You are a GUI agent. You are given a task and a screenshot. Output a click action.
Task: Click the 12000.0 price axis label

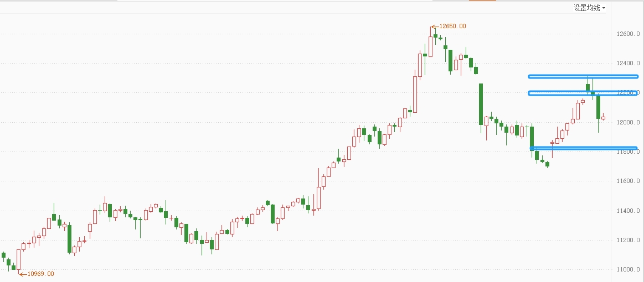pos(630,122)
